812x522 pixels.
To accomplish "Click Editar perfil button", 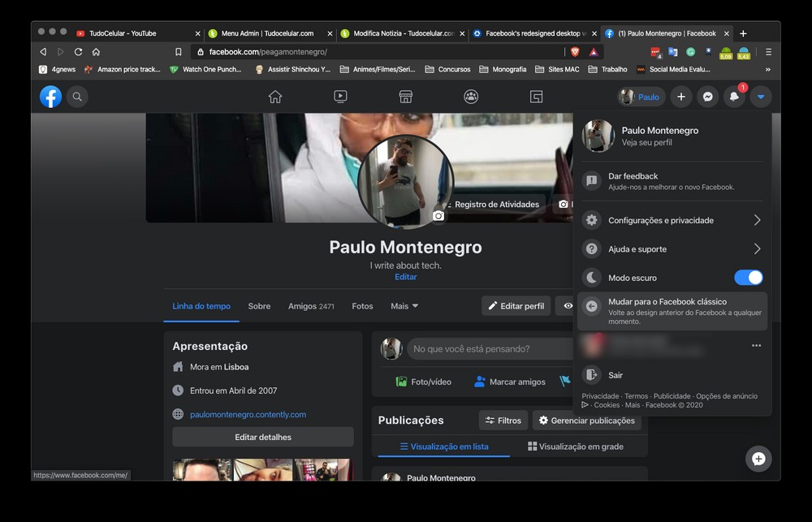I will [x=516, y=306].
